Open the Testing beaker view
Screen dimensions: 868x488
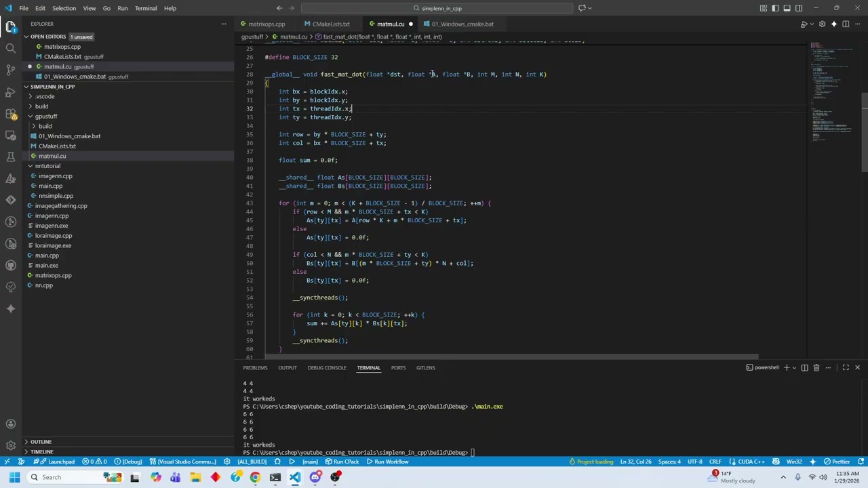[10, 157]
